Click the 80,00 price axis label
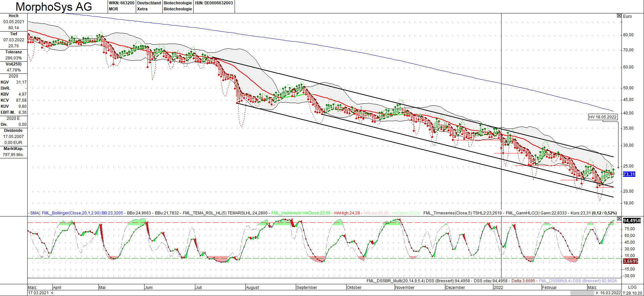This screenshot has width=644, height=296. tap(628, 35)
